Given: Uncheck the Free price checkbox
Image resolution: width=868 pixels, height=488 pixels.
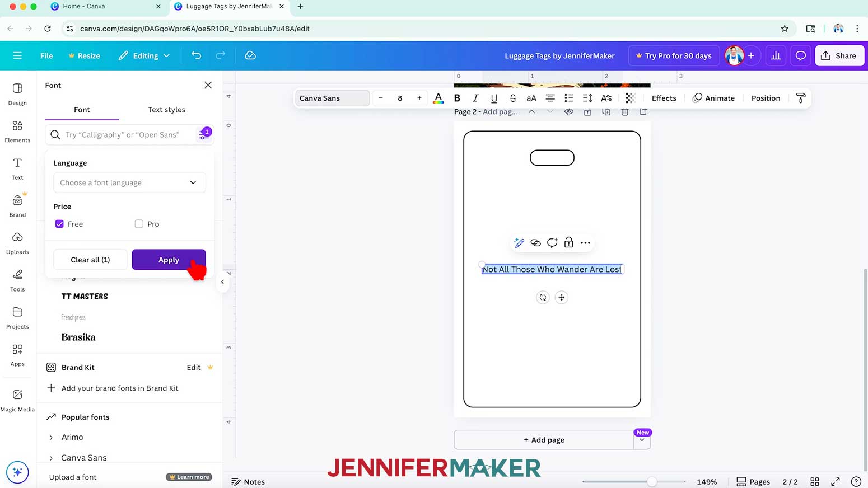Looking at the screenshot, I should coord(59,224).
